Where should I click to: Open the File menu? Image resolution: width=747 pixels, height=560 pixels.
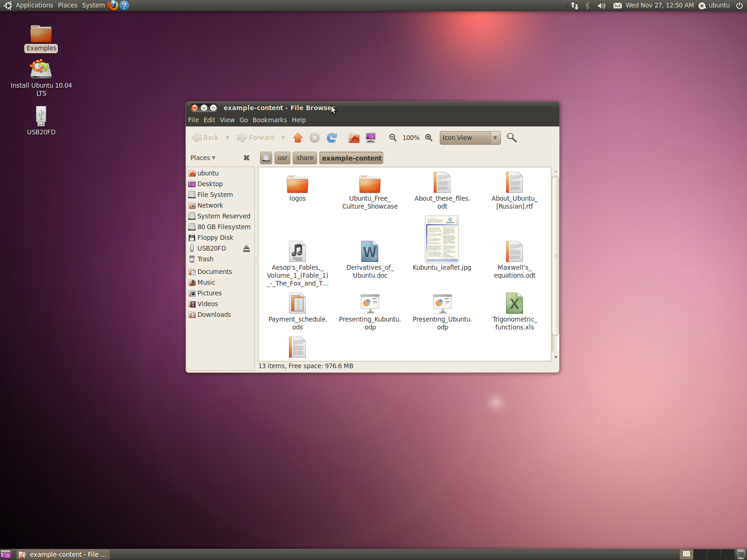point(193,120)
